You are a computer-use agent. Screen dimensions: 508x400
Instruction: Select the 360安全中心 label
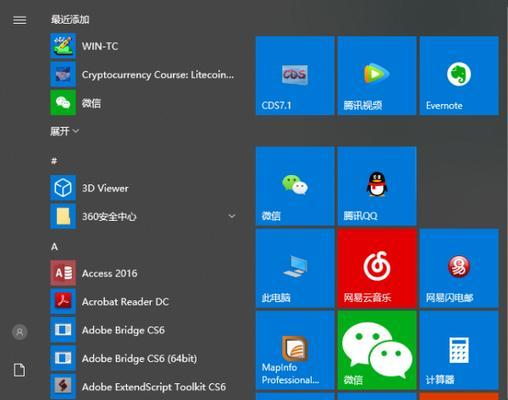click(x=109, y=217)
